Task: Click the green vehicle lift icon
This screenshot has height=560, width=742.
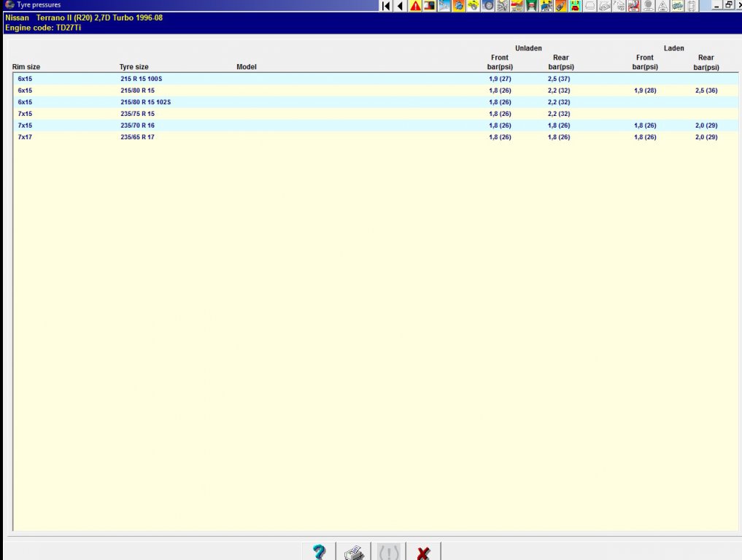Action: (x=531, y=6)
